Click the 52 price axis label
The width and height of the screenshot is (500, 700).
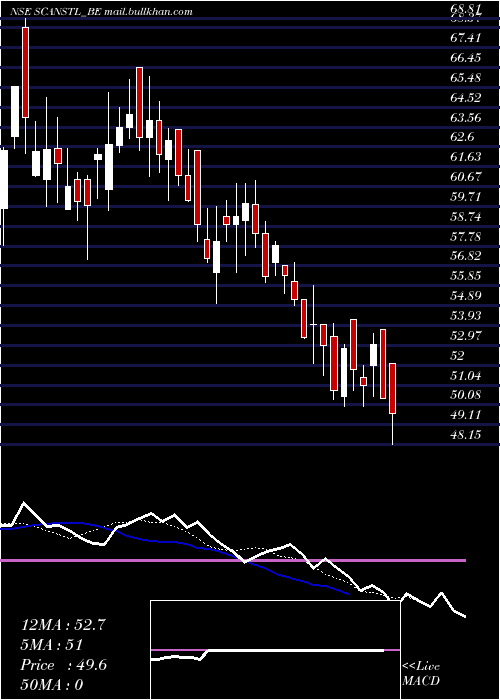[x=458, y=355]
